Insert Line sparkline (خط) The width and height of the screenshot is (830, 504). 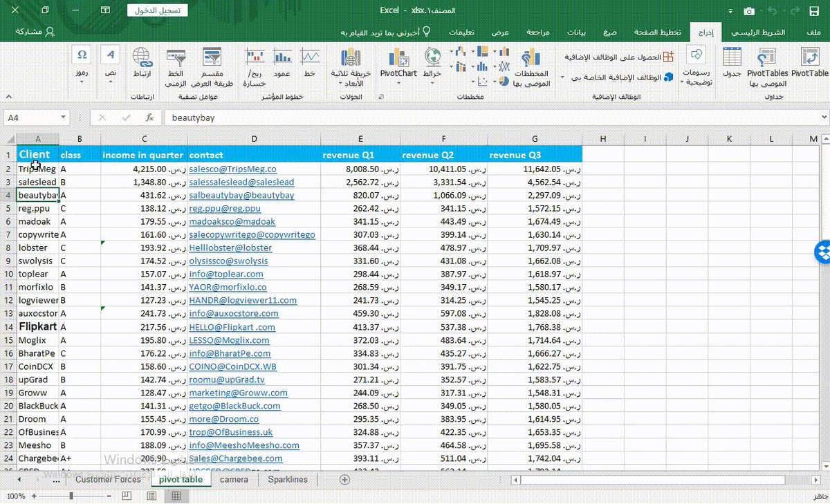[310, 63]
